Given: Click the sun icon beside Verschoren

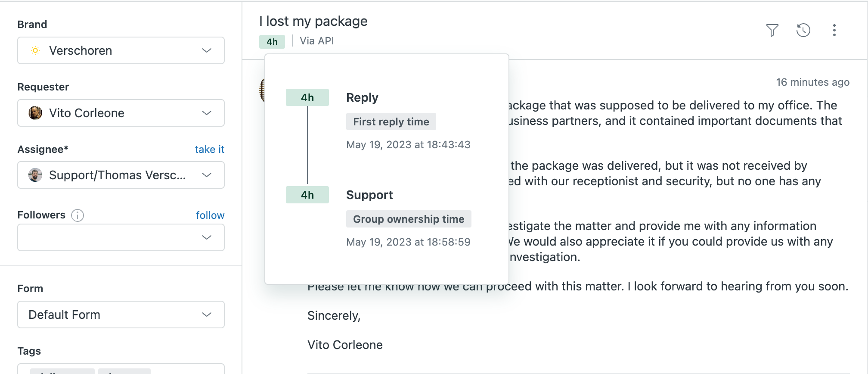Looking at the screenshot, I should (35, 50).
